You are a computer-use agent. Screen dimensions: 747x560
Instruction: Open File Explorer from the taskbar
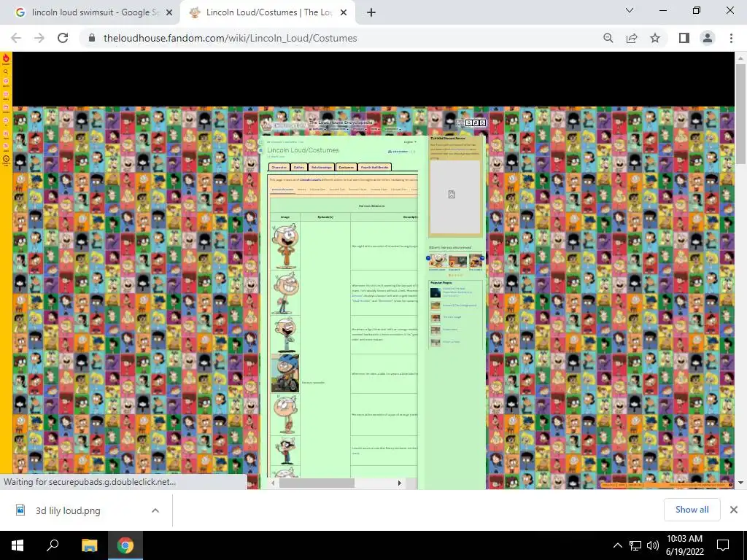tap(89, 545)
